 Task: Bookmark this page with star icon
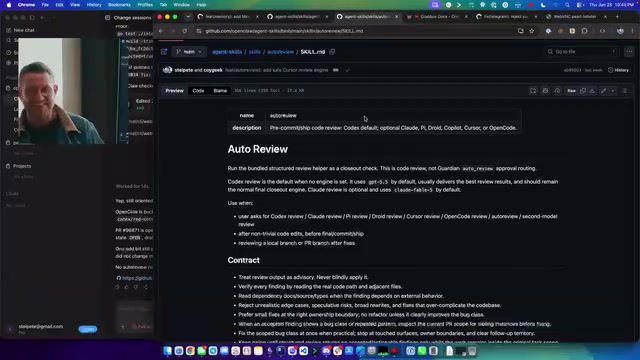531,31
